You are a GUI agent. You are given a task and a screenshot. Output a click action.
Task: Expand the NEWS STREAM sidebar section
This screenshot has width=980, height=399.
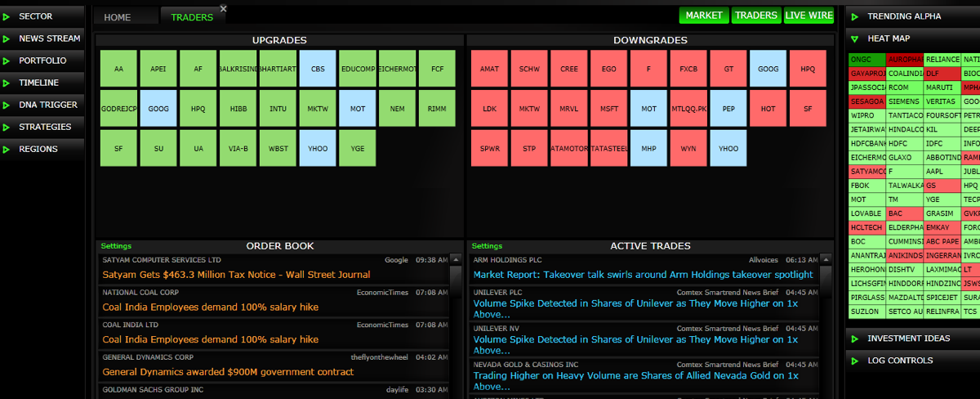click(x=42, y=38)
